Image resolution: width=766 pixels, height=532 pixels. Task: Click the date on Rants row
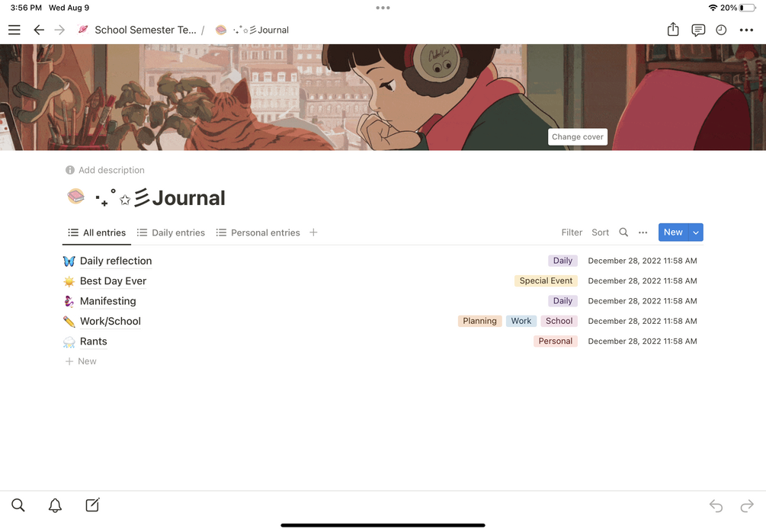point(643,341)
